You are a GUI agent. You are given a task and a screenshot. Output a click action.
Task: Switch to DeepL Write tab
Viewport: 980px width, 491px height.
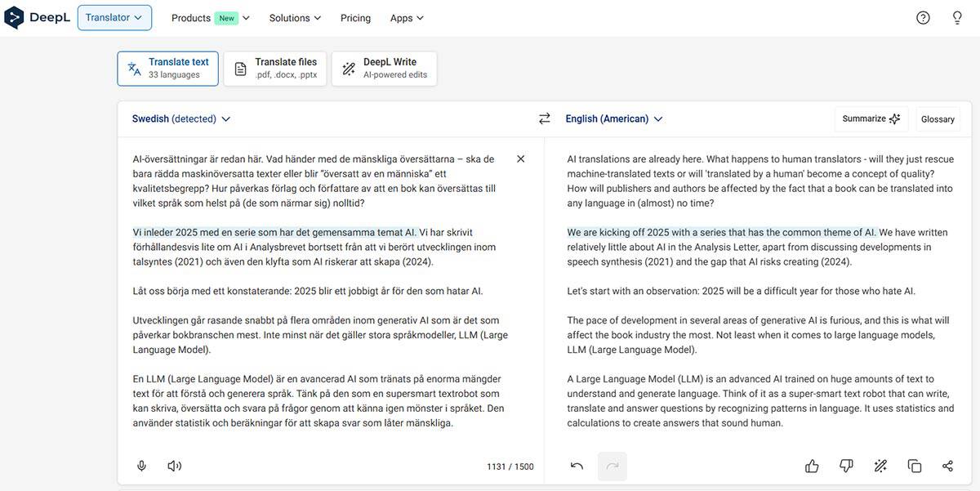click(384, 69)
